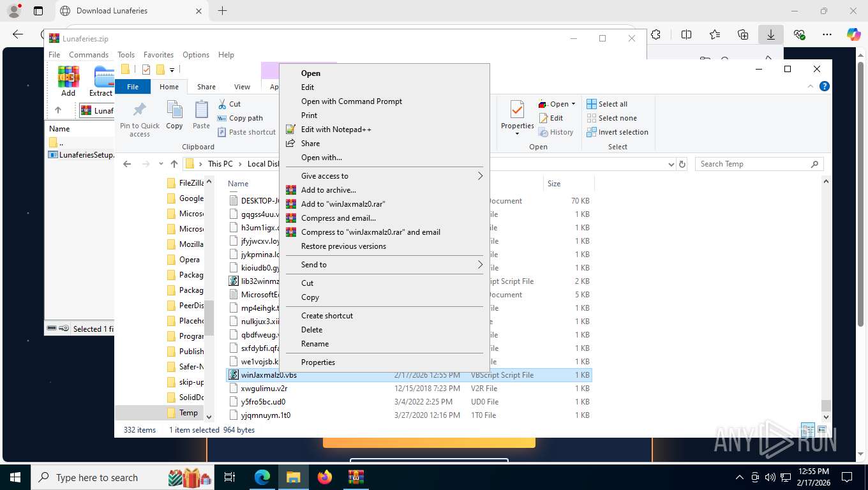Open Properties from the context menu

[x=318, y=362]
